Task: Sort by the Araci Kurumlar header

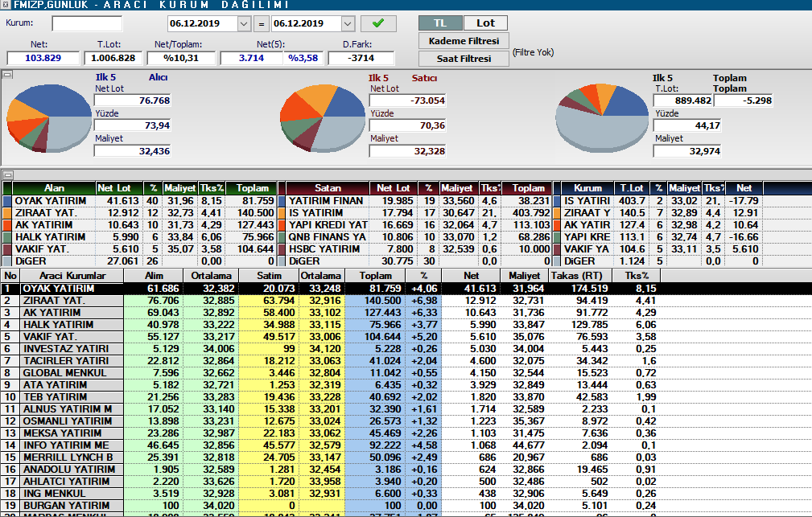Action: [x=72, y=276]
